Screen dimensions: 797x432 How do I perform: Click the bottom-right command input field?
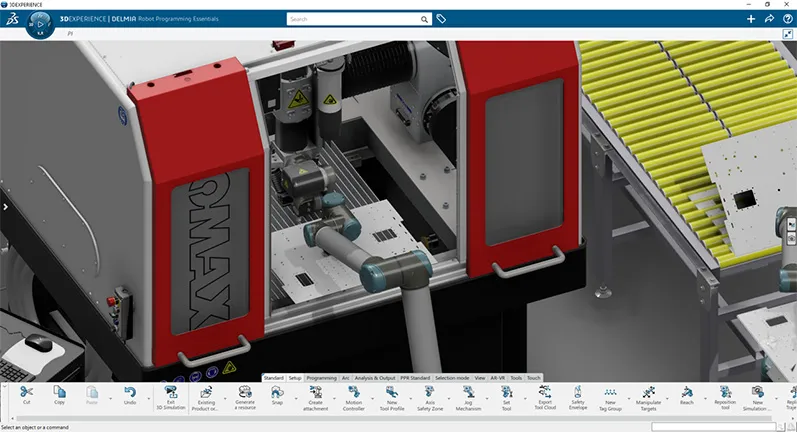coord(714,427)
